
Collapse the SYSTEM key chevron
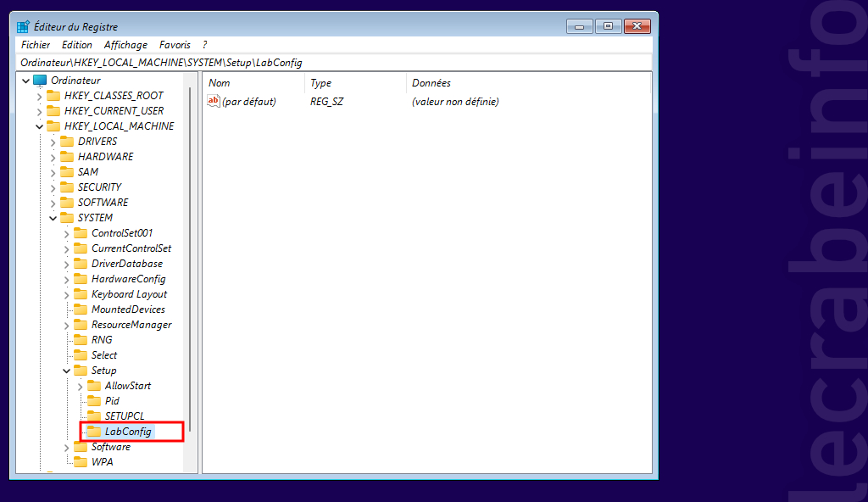tap(53, 218)
